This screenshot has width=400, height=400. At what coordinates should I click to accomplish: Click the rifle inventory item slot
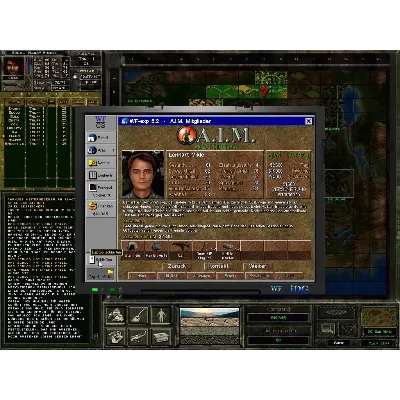click(x=180, y=249)
